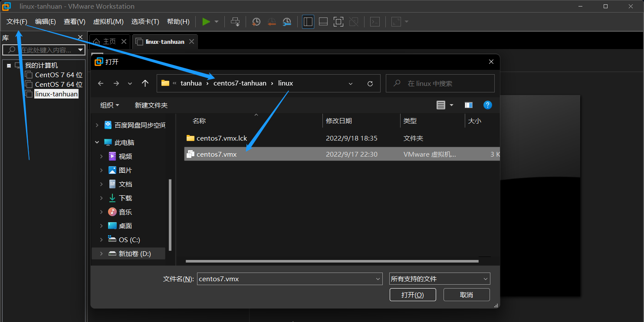Go up one folder level arrow
644x322 pixels.
click(x=145, y=83)
